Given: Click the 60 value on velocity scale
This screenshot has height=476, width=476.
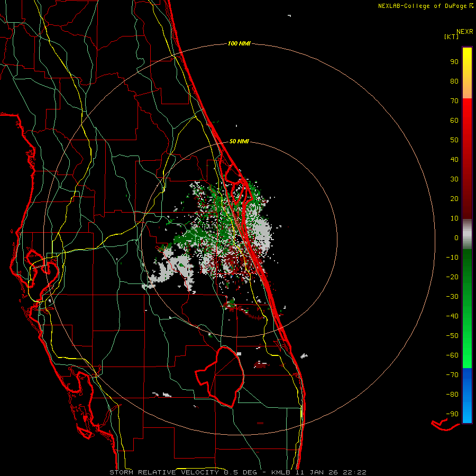Looking at the screenshot, I should pyautogui.click(x=454, y=121).
